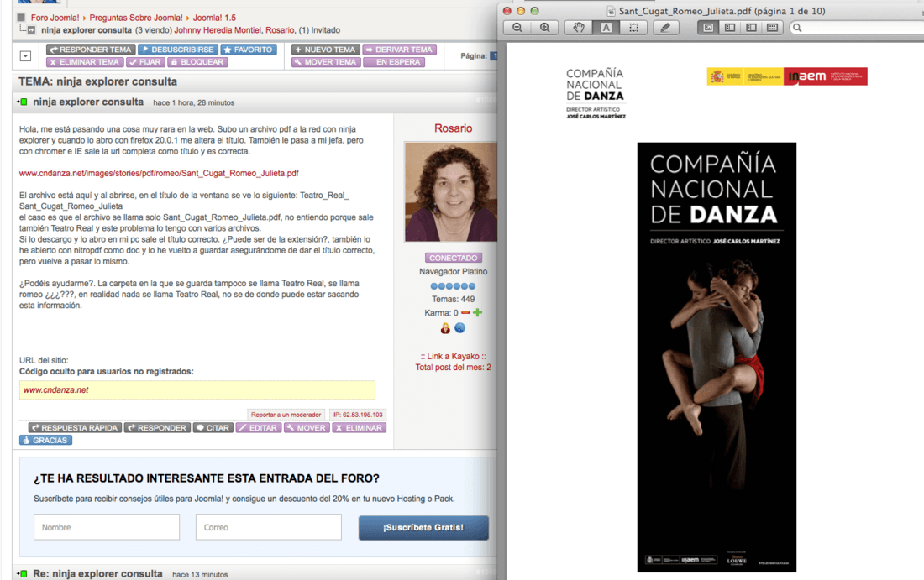Pick the rectangular selection tool in Preview
The width and height of the screenshot is (924, 580).
pos(633,28)
